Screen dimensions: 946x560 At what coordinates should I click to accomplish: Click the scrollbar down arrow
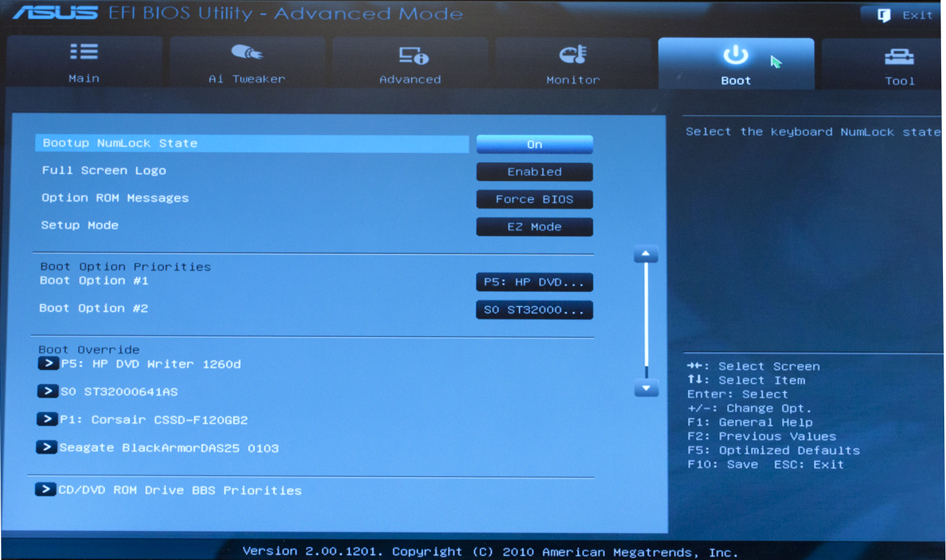pyautogui.click(x=646, y=388)
